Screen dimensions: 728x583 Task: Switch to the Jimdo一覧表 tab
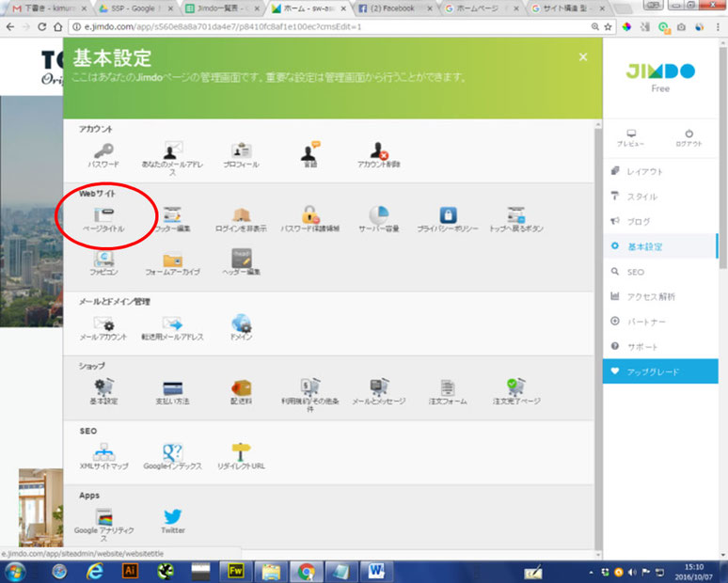[221, 8]
